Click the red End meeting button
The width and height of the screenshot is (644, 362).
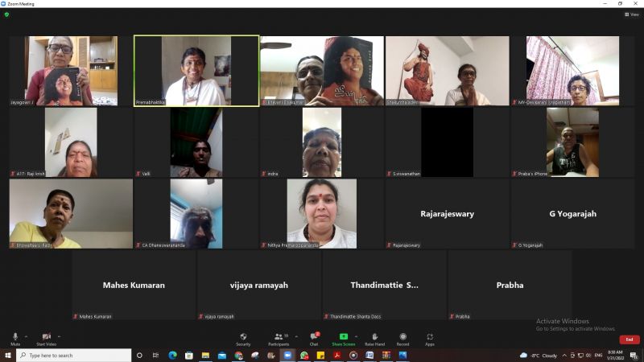(x=630, y=339)
